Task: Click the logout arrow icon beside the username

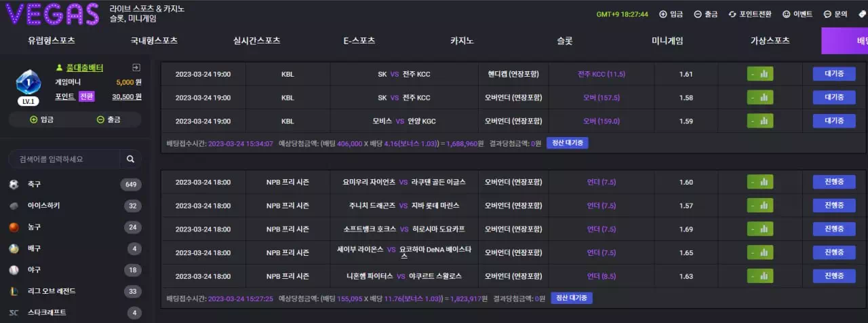Action: tap(136, 67)
